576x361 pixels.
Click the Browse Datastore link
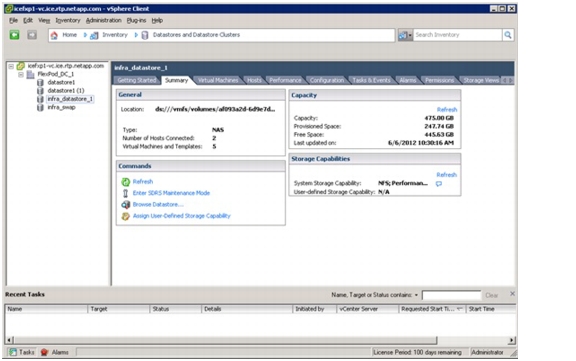click(x=158, y=205)
